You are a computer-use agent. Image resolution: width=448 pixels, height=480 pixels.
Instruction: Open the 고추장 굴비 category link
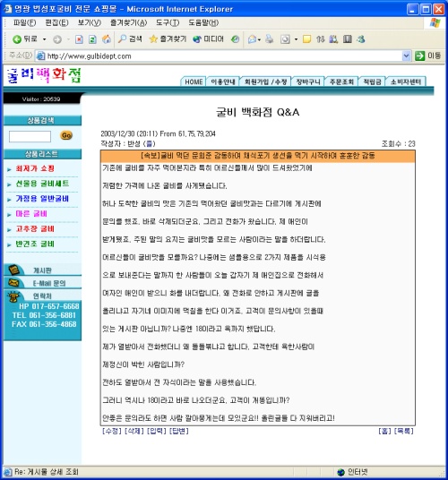[35, 228]
